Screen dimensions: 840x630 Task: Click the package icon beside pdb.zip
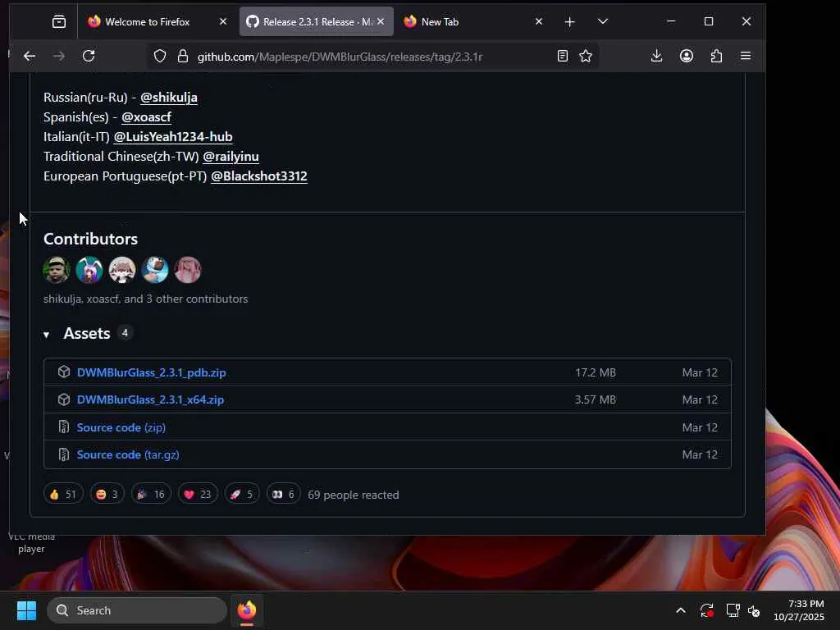(x=64, y=372)
